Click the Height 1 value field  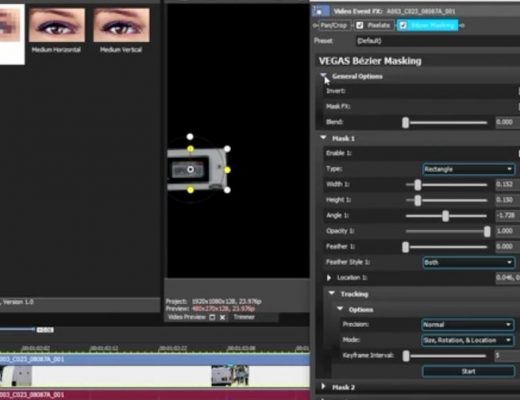[507, 200]
